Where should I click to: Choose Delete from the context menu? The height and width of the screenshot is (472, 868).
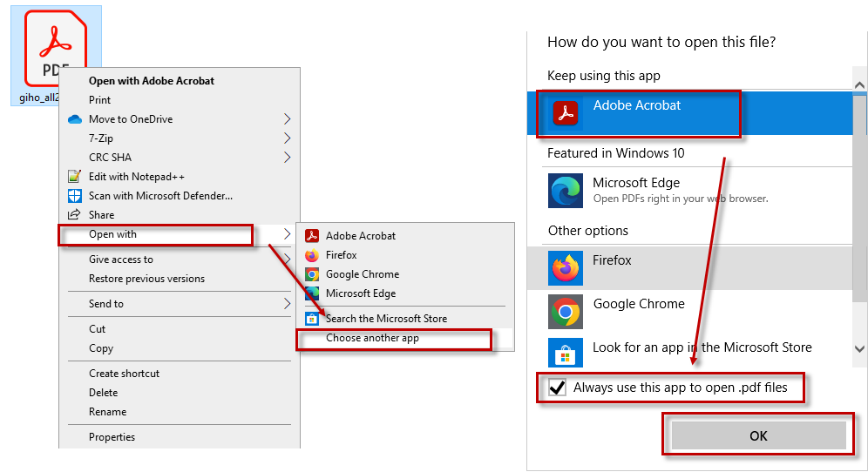(x=180, y=393)
